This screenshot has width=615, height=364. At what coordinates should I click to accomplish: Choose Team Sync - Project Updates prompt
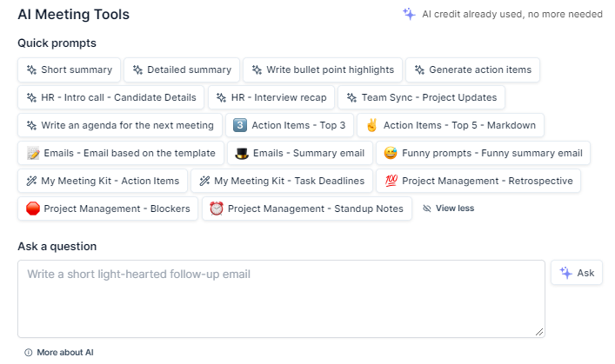click(x=421, y=97)
